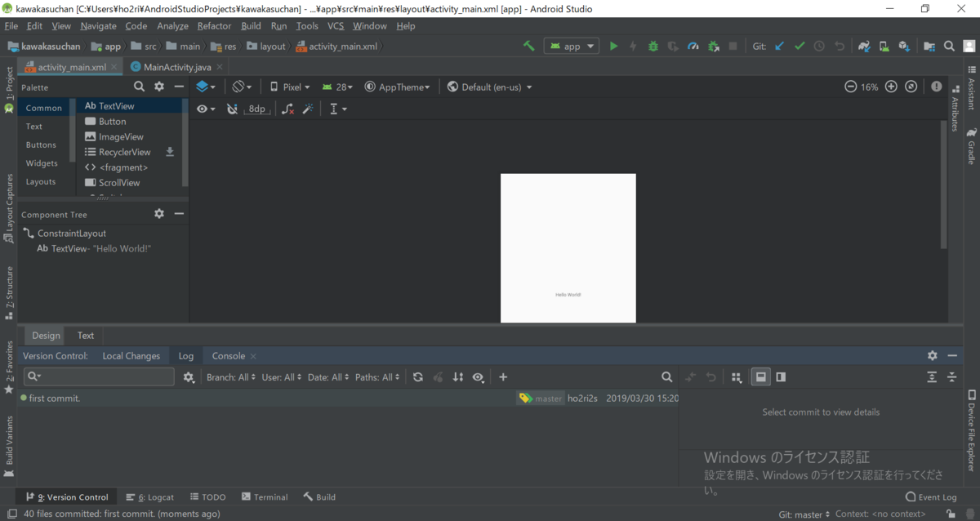
Task: Open design surface layers dropdown
Action: pyautogui.click(x=206, y=87)
